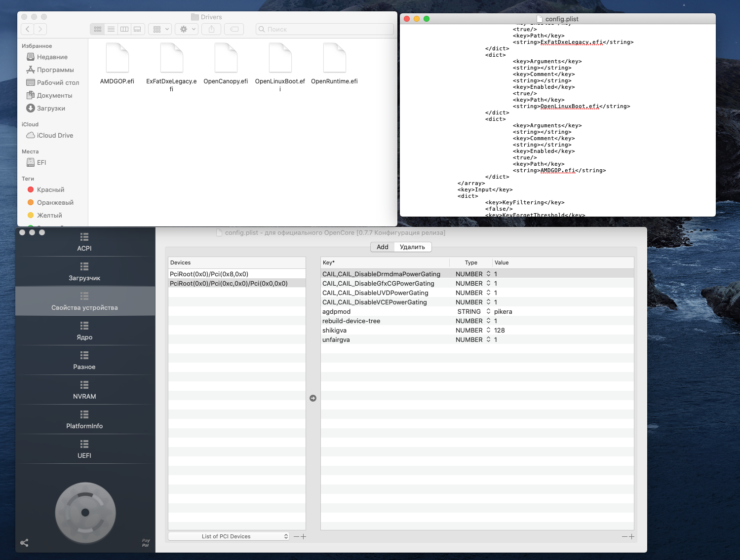Click the Finder share button
The width and height of the screenshot is (740, 560).
point(211,29)
